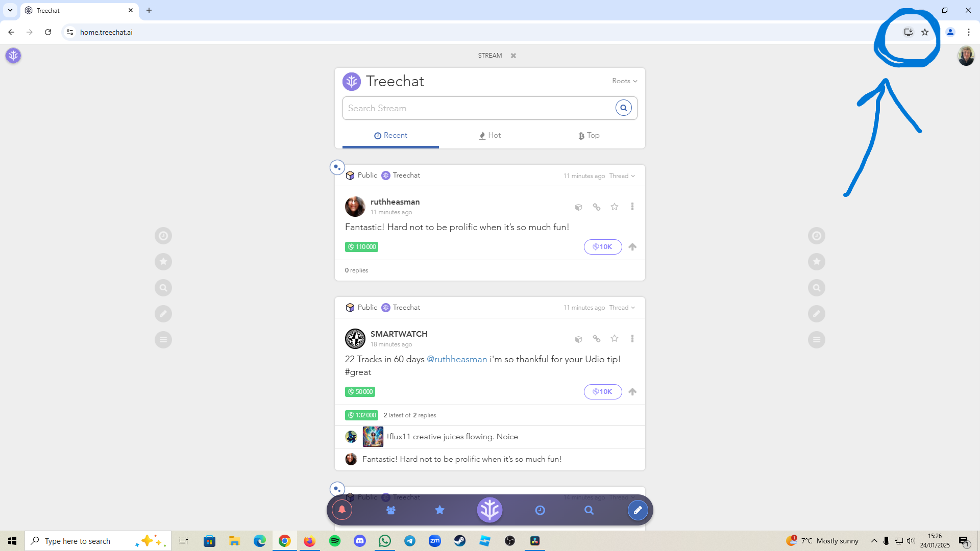980x551 pixels.
Task: Click the cube icon on ruthheasman post
Action: click(x=578, y=207)
